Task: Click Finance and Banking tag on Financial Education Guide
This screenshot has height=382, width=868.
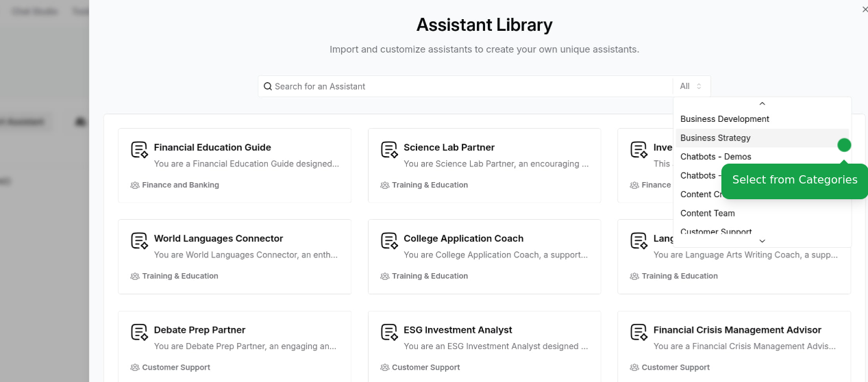Action: (x=181, y=185)
